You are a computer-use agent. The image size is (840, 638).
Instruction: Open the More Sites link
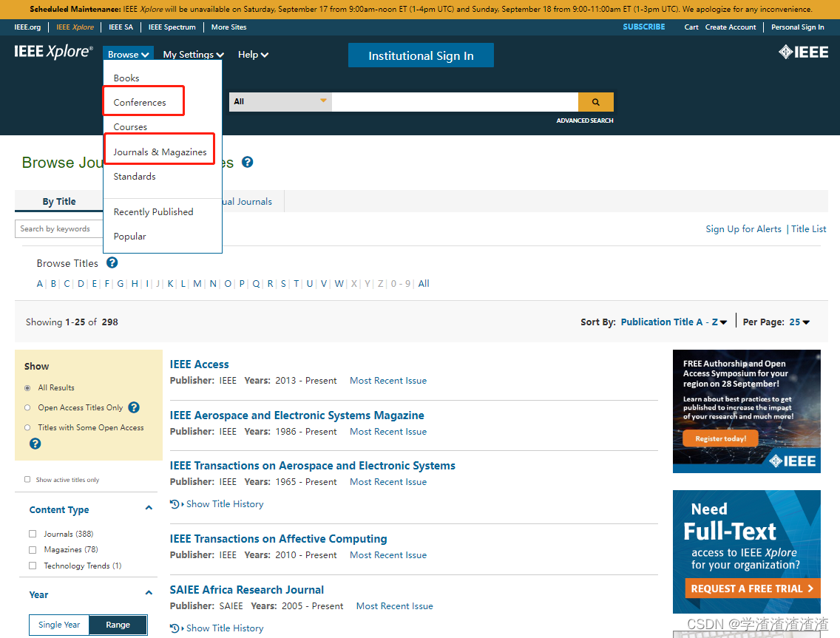point(228,27)
